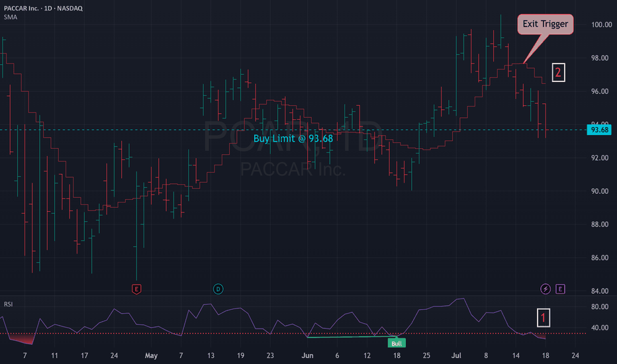This screenshot has height=364, width=617.
Task: Click the Jul label on time axis
Action: (x=456, y=356)
